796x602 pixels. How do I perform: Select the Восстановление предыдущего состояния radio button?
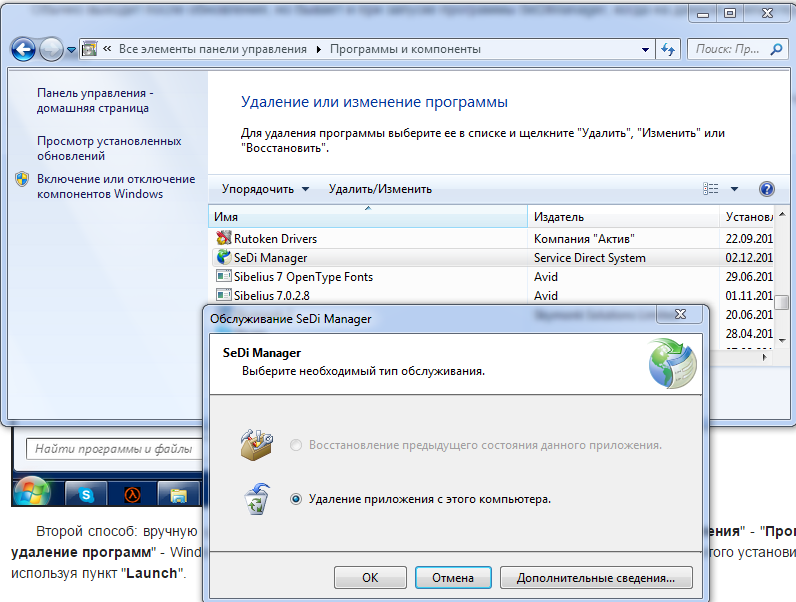point(296,445)
